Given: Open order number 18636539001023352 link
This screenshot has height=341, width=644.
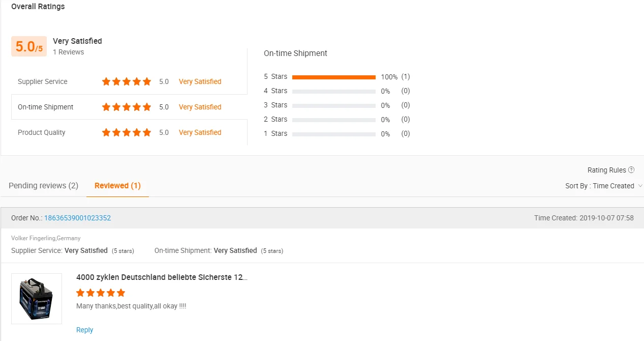Looking at the screenshot, I should [77, 218].
